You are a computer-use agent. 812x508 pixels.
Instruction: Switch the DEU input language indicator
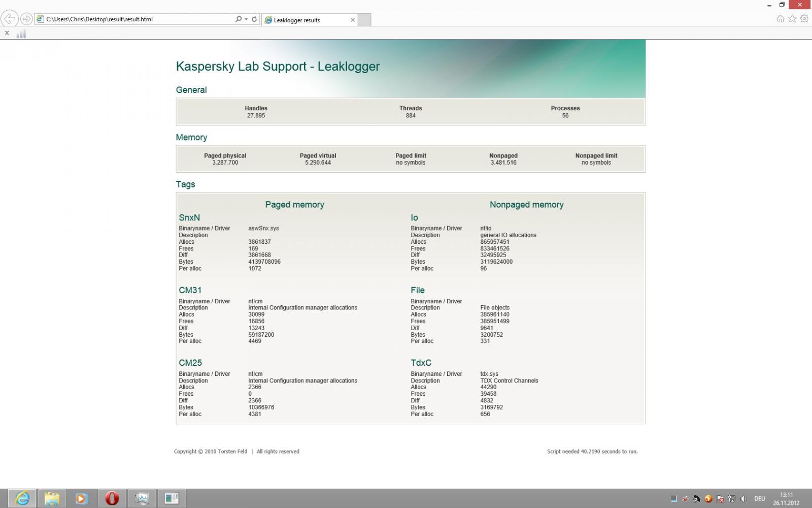point(760,499)
